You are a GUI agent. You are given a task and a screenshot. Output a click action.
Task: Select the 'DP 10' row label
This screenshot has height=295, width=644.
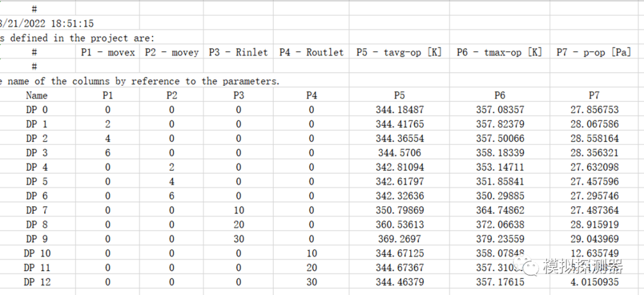click(37, 253)
